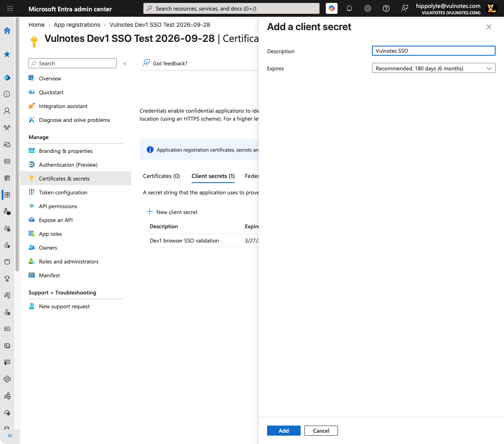Expand the left rail with the double chevron
This screenshot has width=504, height=444.
click(10, 436)
